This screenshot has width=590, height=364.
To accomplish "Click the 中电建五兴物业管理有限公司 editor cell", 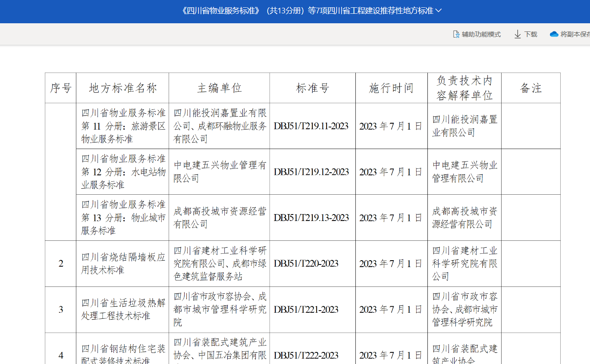I will 220,172.
